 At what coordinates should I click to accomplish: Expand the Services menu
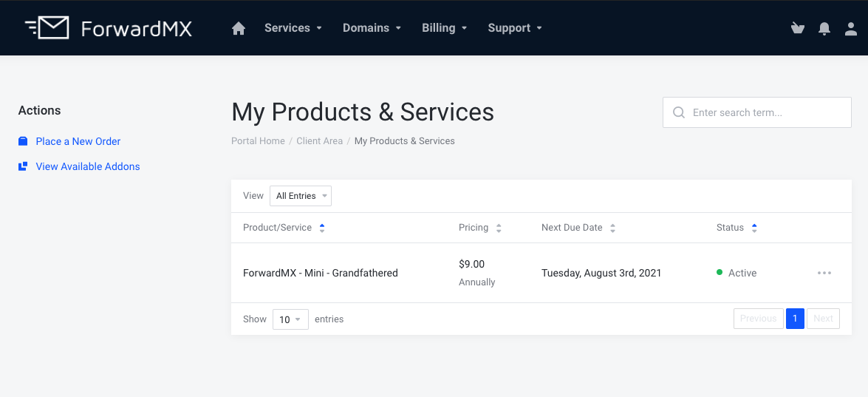coord(293,28)
